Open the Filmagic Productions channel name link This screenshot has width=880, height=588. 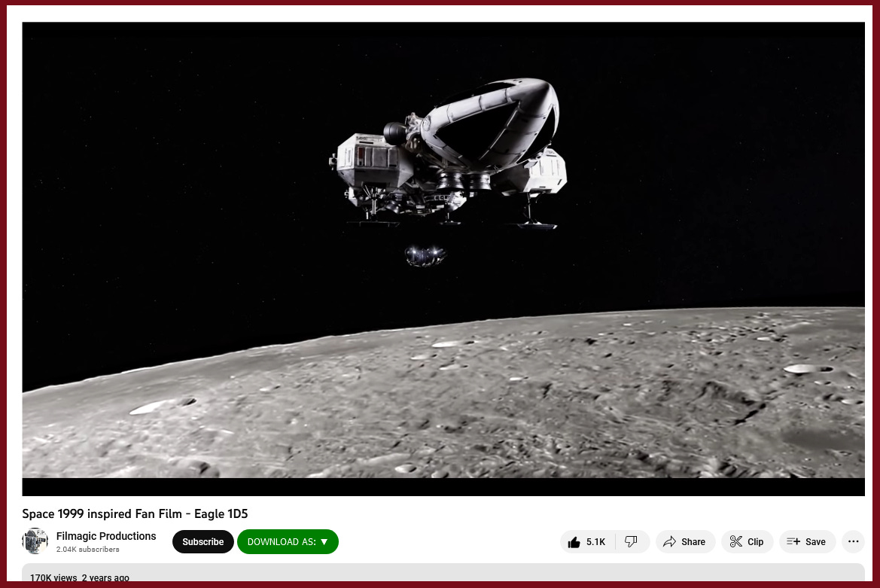click(106, 536)
